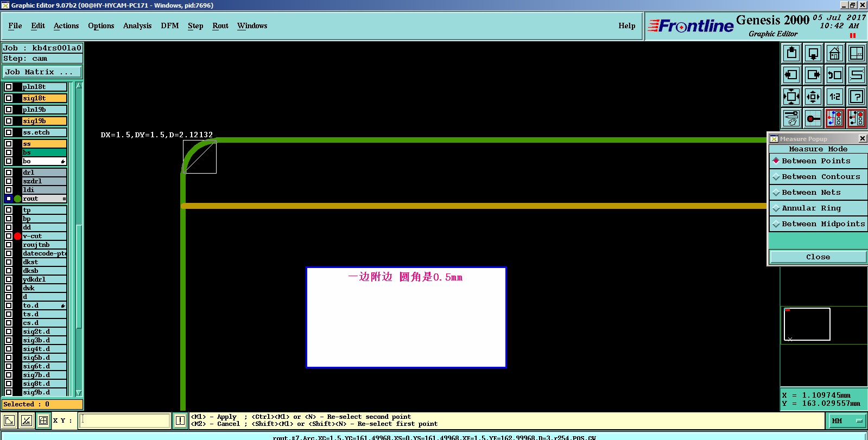The height and width of the screenshot is (440, 868).
Task: Click the XY window layout icon
Action: 857,53
